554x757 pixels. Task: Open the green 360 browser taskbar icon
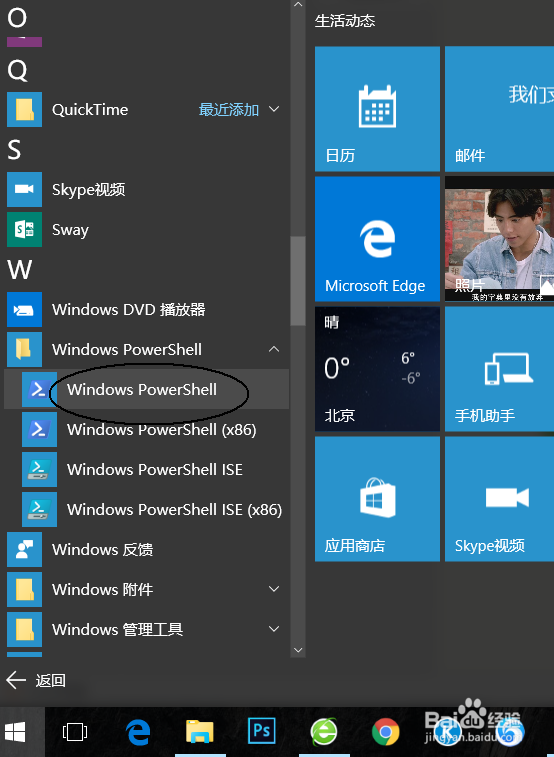[x=324, y=732]
